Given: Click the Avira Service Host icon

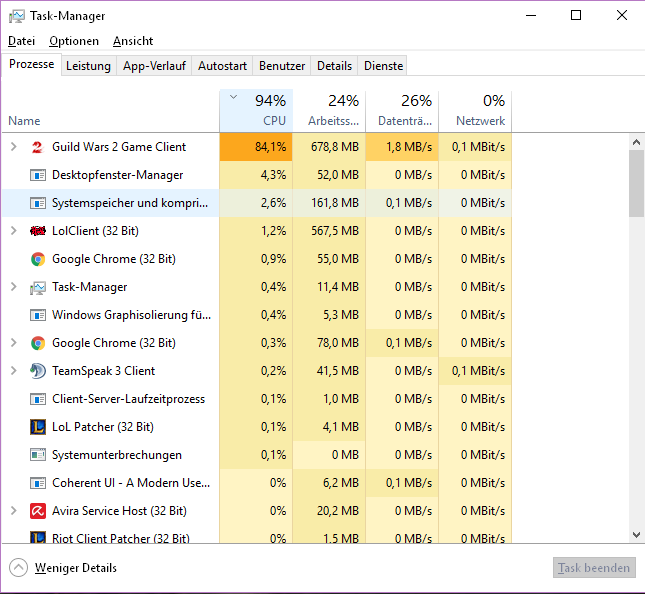Looking at the screenshot, I should (x=38, y=511).
